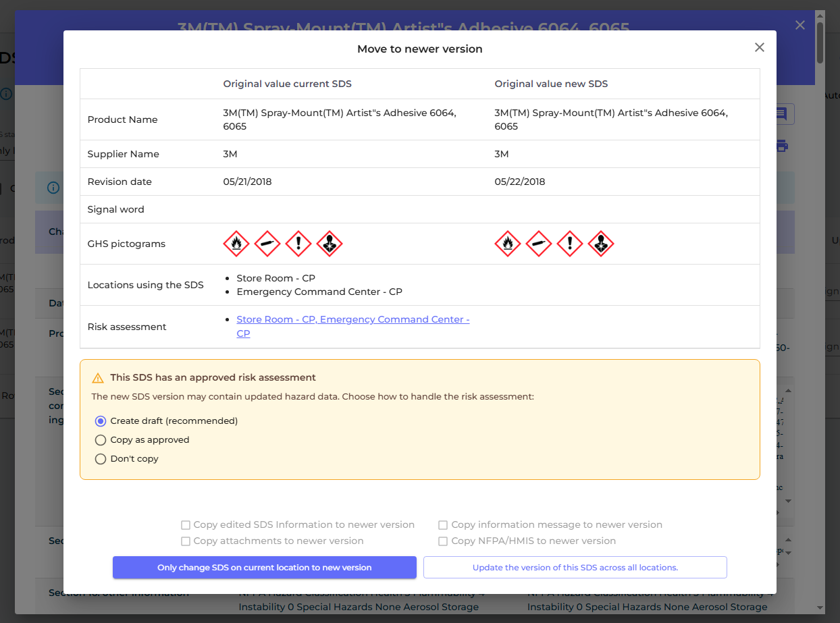Enable Copy NFPA/HMIS to newer version
Screen dimensions: 840x623
point(443,541)
